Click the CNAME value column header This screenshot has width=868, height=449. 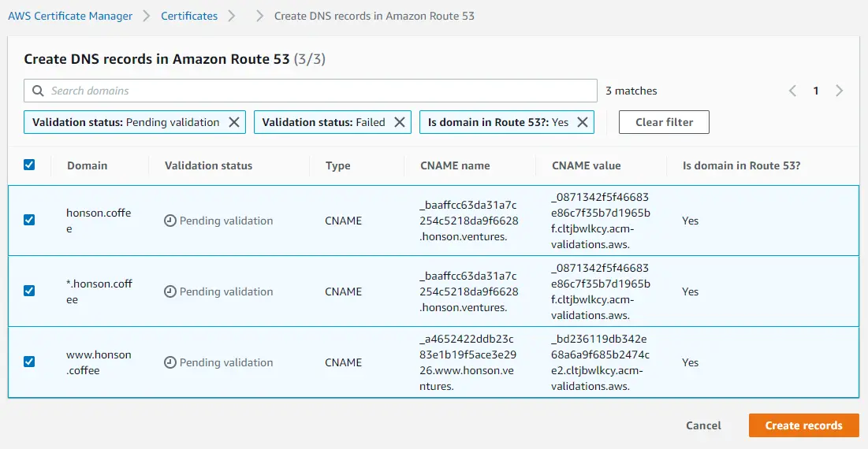[x=587, y=165]
